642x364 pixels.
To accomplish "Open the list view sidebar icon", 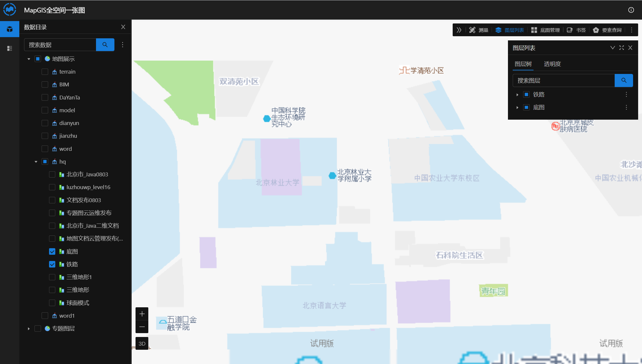I will [x=10, y=48].
